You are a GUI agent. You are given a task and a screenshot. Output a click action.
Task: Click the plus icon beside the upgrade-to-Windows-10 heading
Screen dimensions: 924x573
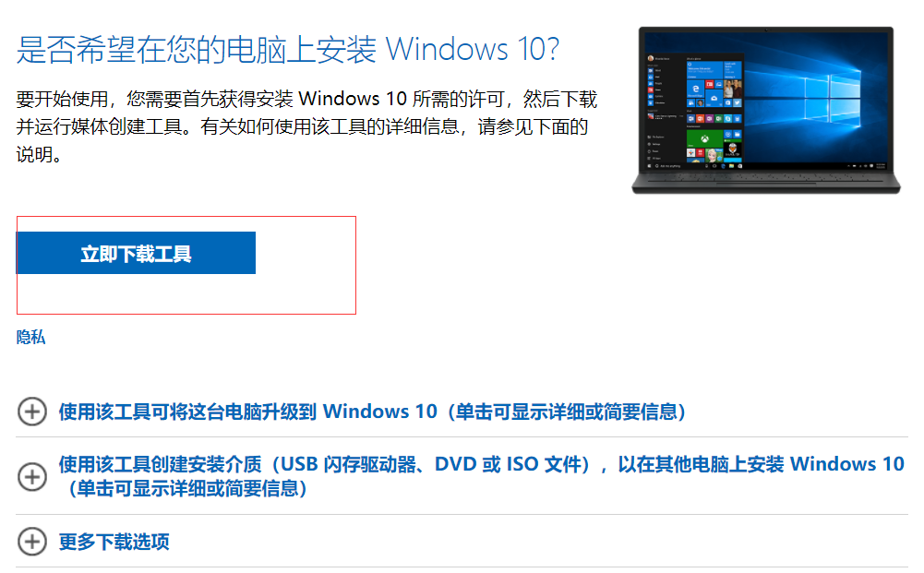pos(31,411)
